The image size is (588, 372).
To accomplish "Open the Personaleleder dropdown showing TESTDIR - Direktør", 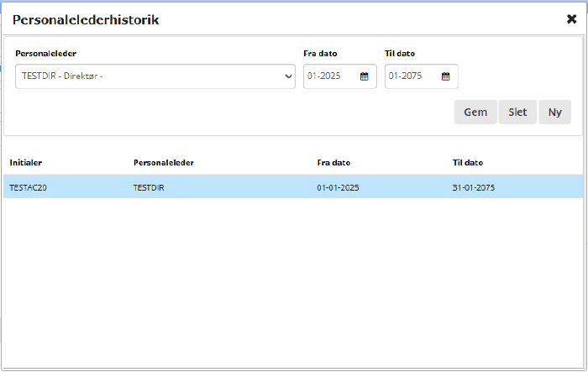I will pyautogui.click(x=155, y=76).
